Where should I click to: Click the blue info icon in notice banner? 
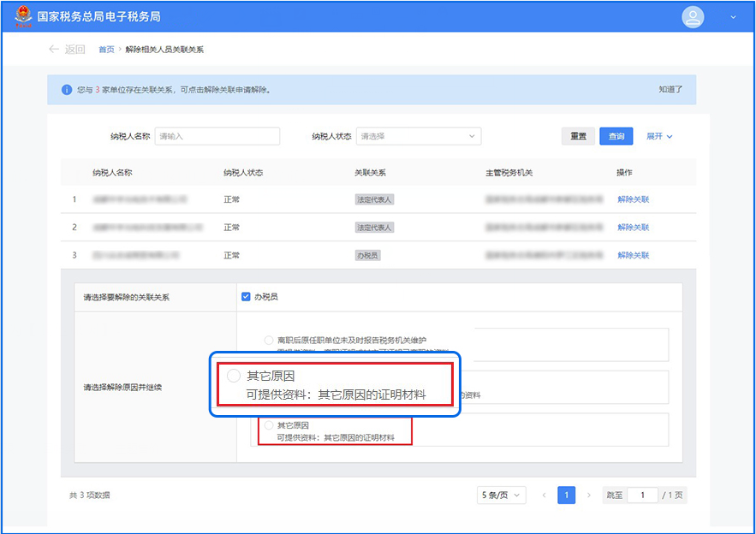point(67,90)
